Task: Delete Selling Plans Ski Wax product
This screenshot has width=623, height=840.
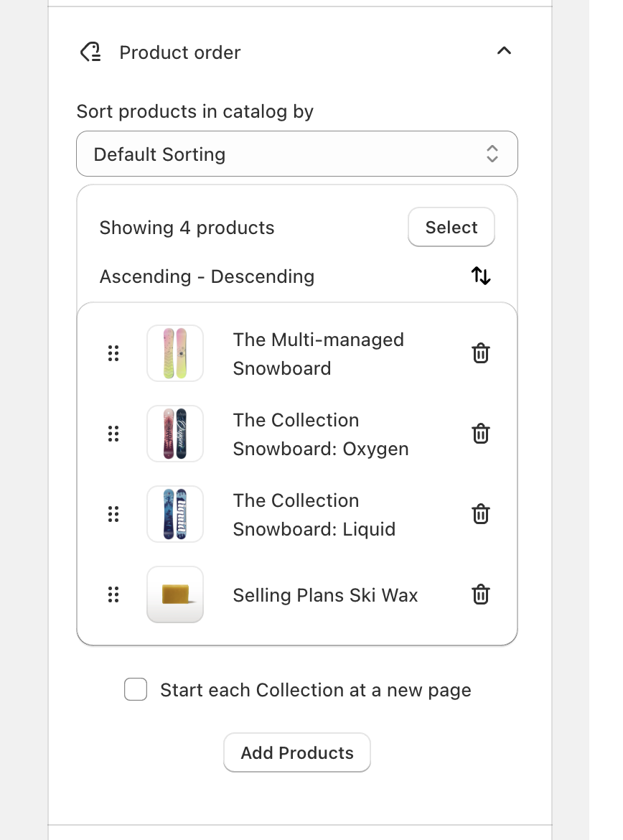Action: pyautogui.click(x=480, y=594)
